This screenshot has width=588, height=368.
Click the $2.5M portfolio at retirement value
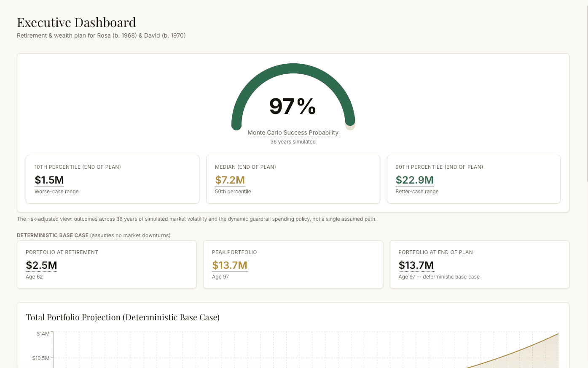coord(41,265)
